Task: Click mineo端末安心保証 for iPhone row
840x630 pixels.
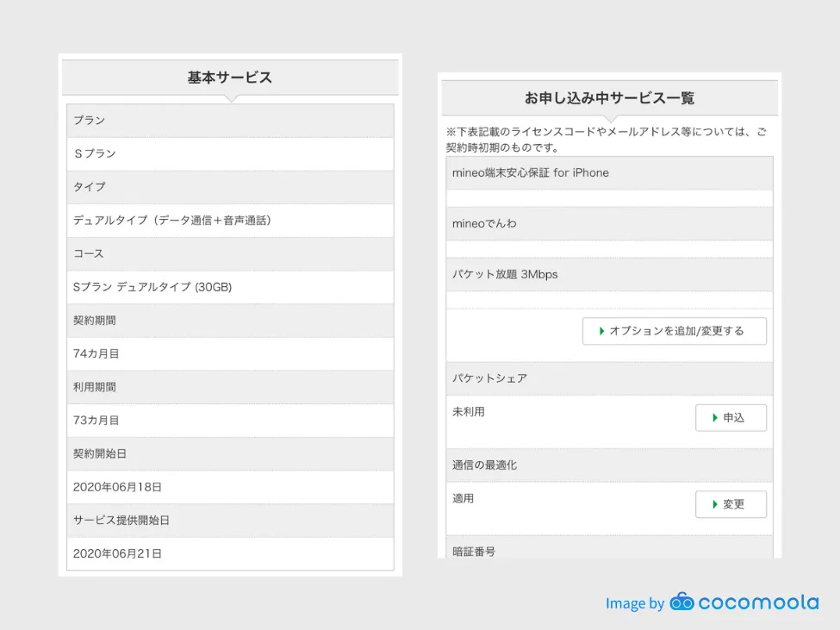Action: tap(610, 173)
